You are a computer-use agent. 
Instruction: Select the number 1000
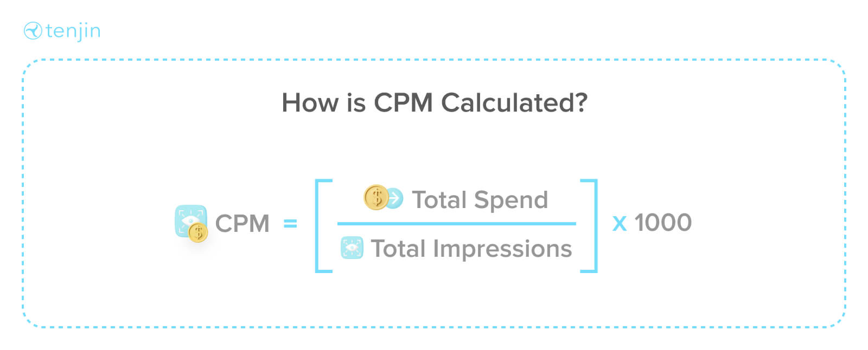point(663,222)
